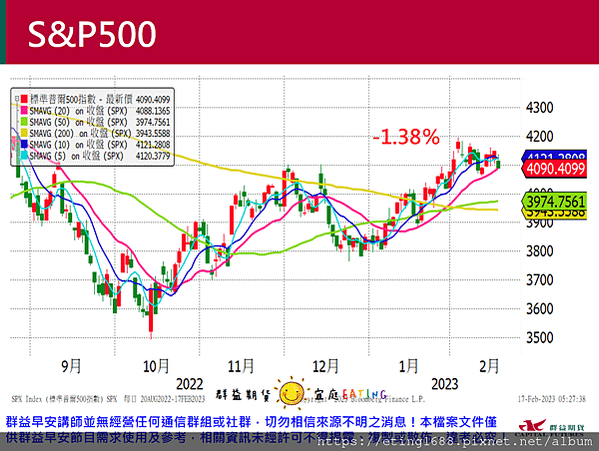
Task: Click the 1月 x-axis label
Action: coord(408,366)
